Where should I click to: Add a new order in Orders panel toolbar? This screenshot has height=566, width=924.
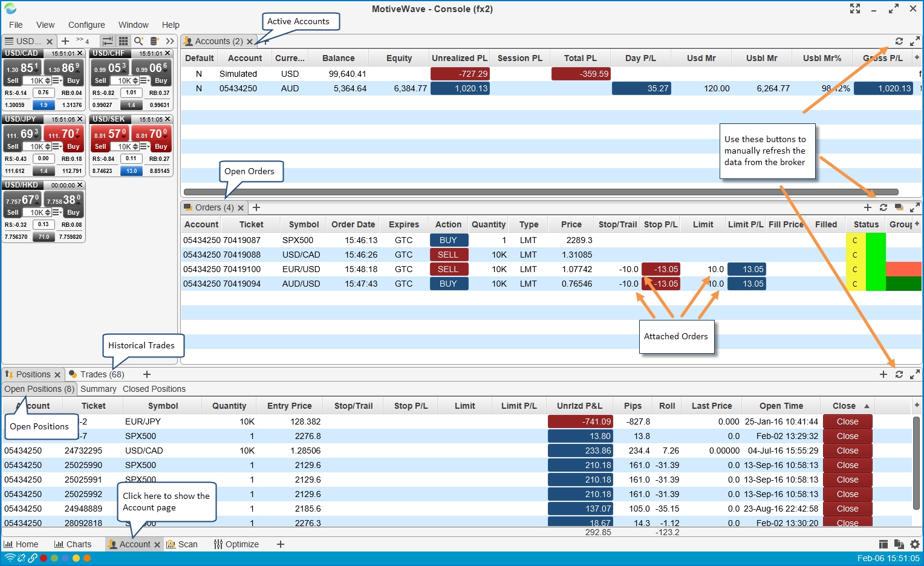click(868, 207)
